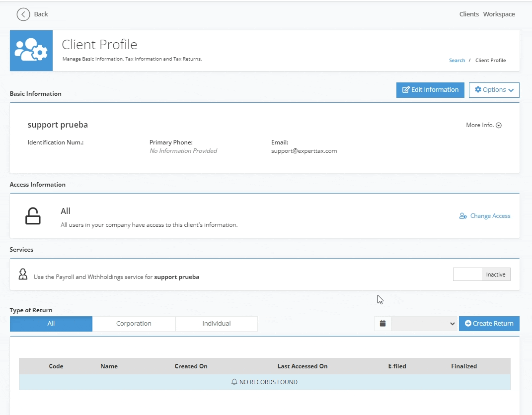Click the calendar icon beside year selector
Image resolution: width=532 pixels, height=415 pixels.
[x=382, y=324]
